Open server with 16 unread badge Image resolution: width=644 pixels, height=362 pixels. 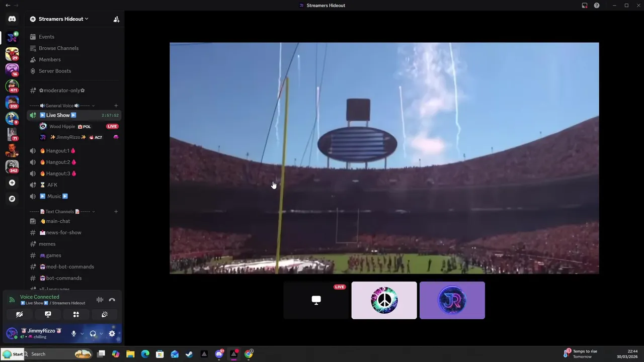click(x=12, y=69)
